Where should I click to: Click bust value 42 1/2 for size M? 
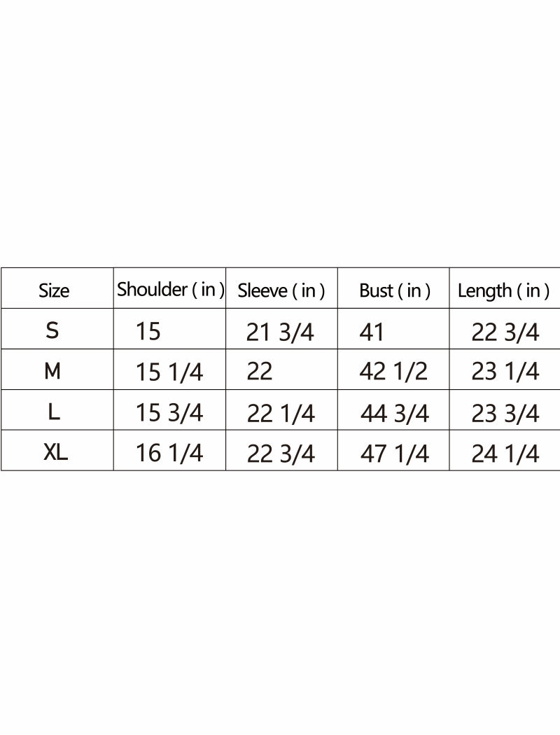pos(393,372)
